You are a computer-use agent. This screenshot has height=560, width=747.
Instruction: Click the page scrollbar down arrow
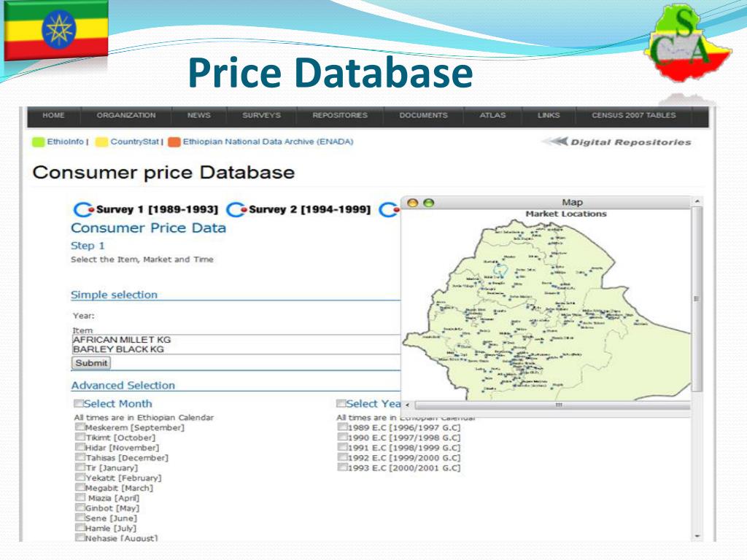tap(697, 536)
